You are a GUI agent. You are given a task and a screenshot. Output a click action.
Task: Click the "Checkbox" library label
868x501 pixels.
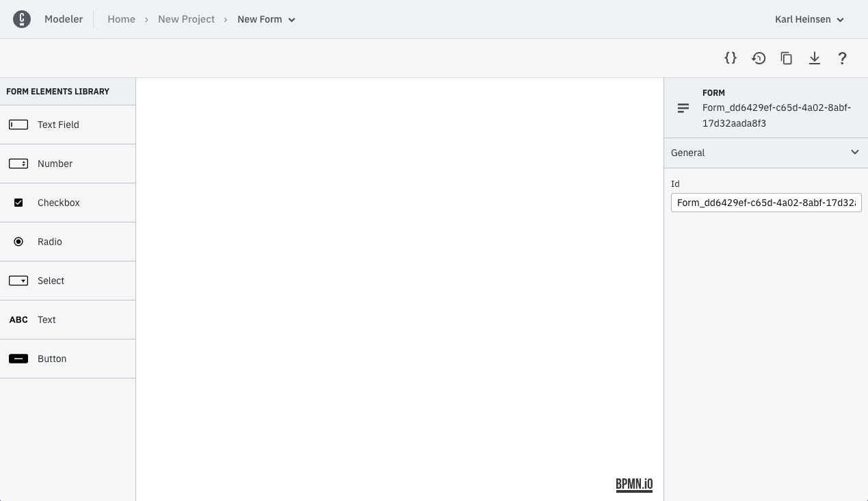pyautogui.click(x=59, y=203)
